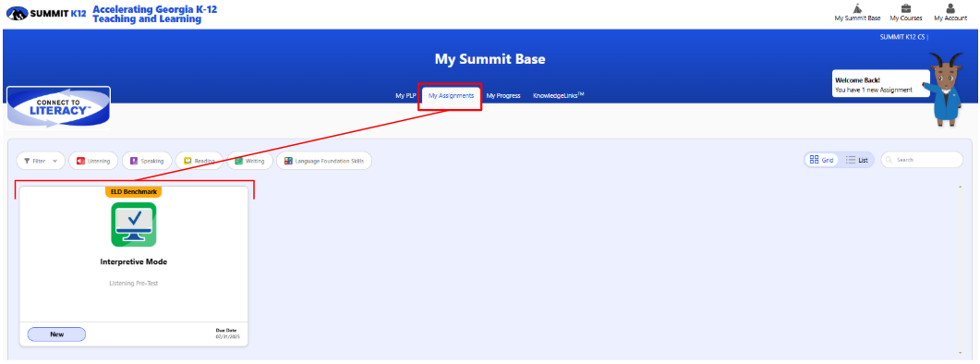Image resolution: width=980 pixels, height=364 pixels.
Task: Open the Interpretive Mode assignment title
Action: click(134, 262)
